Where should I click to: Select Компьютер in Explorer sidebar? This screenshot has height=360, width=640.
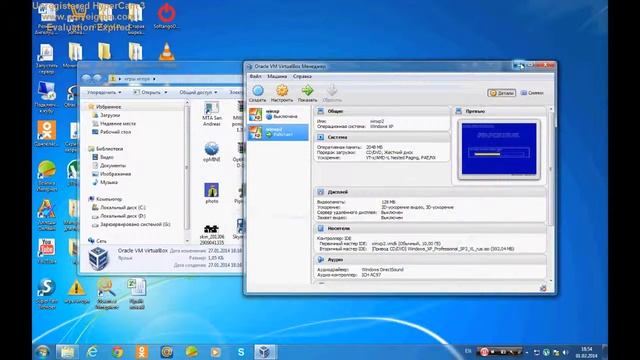tap(109, 199)
